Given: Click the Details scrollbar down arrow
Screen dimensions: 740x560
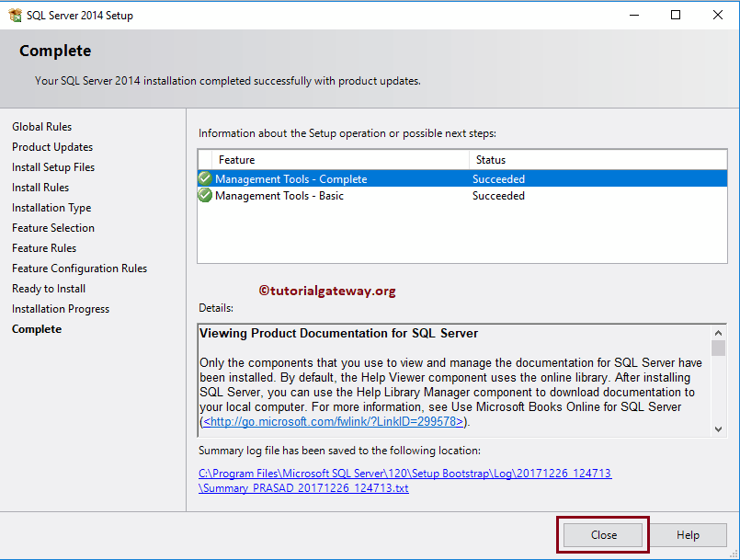Looking at the screenshot, I should tap(718, 429).
